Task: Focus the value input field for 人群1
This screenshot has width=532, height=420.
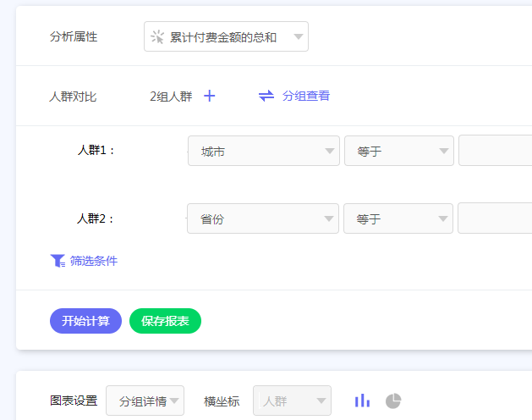Action: 495,152
